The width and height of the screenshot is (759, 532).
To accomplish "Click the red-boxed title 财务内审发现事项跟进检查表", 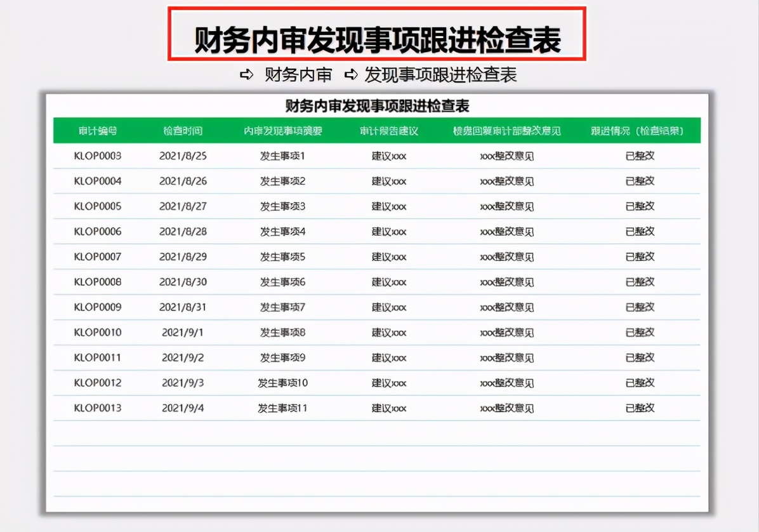I will [379, 36].
